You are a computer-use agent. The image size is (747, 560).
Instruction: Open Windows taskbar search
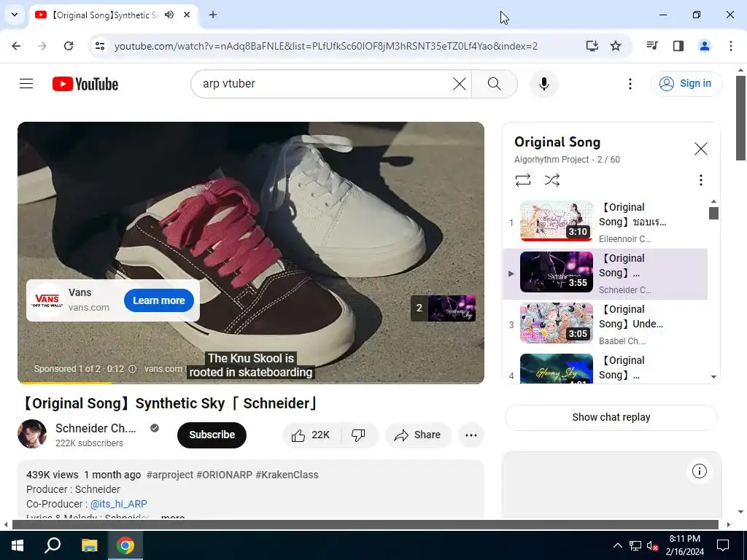point(53,545)
